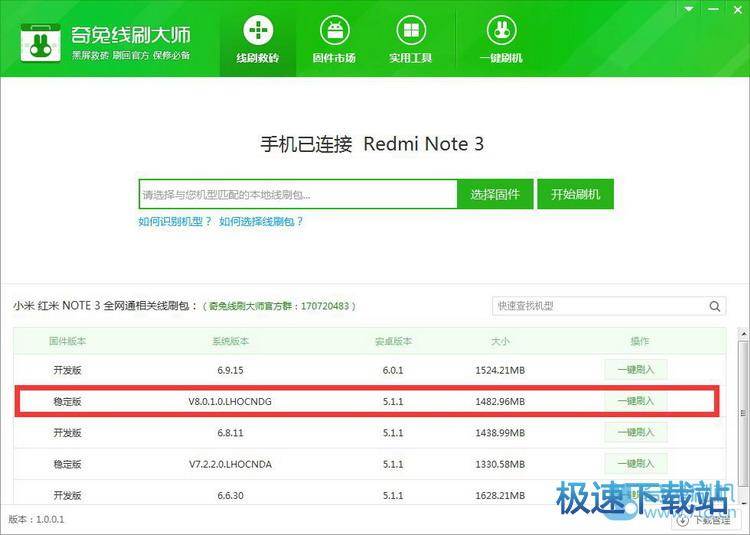Image resolution: width=750 pixels, height=535 pixels.
Task: Click the local firmware package path field
Action: (297, 195)
